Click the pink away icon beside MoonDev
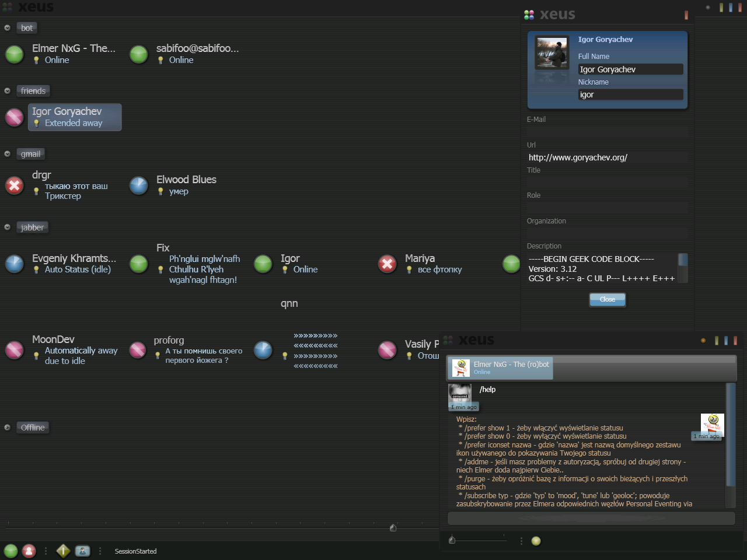Screen dimensions: 747x560 tap(15, 350)
